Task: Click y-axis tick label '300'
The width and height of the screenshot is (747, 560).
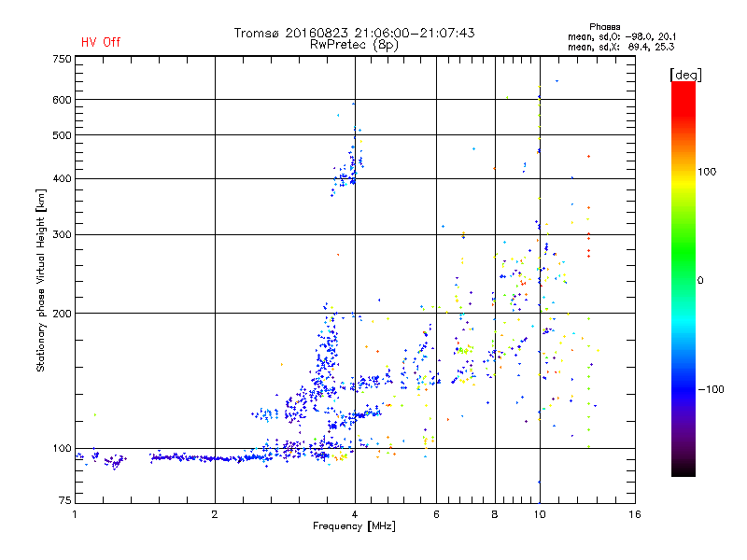Action: click(x=62, y=234)
